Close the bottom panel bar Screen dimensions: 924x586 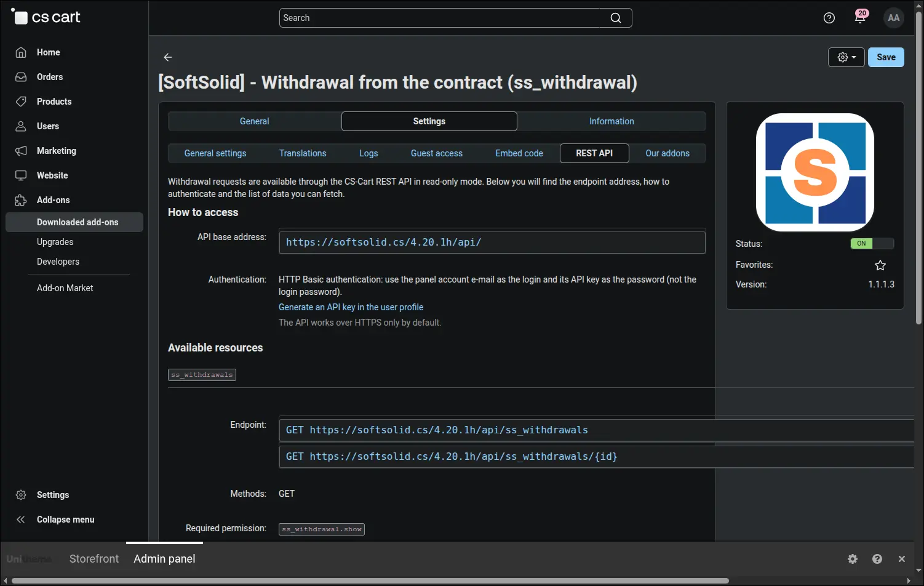[x=902, y=559]
